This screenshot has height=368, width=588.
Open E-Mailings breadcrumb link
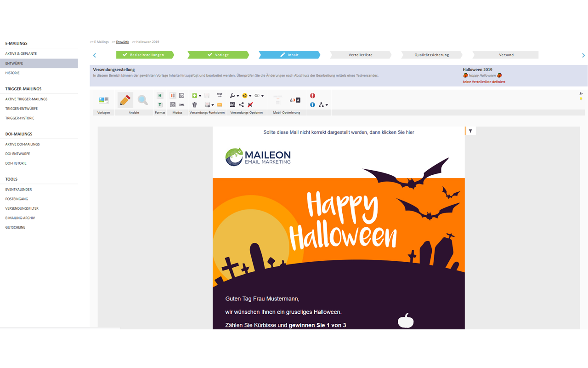(x=101, y=42)
